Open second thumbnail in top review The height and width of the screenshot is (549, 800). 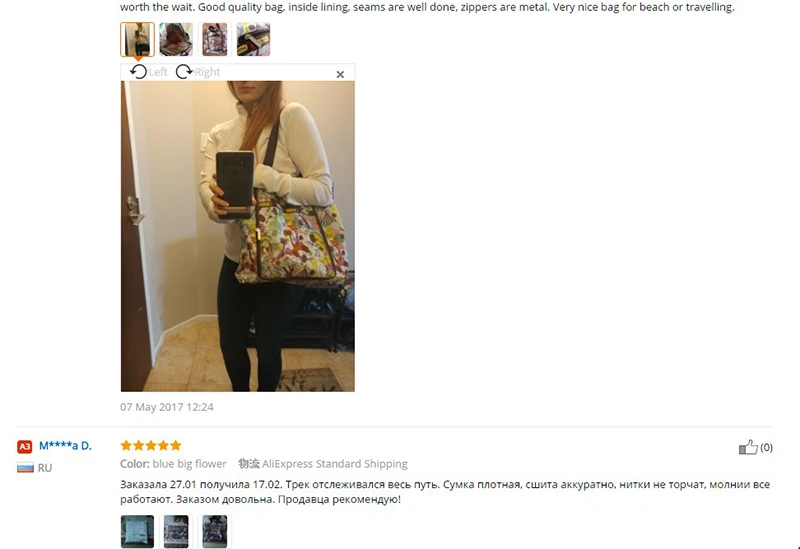(x=176, y=39)
